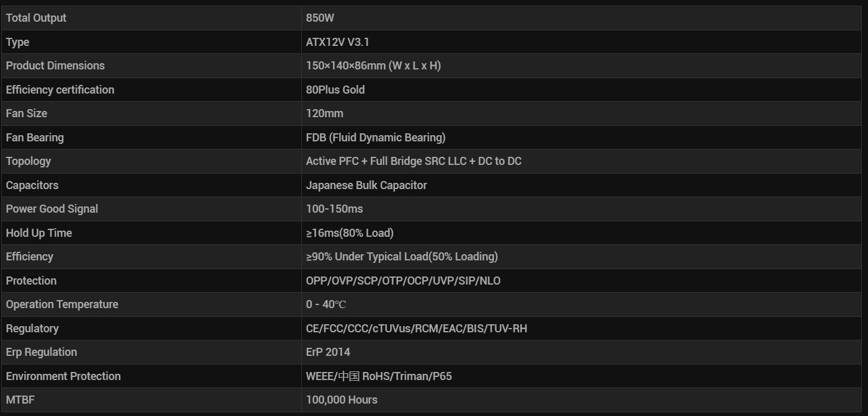Click the Active PFC topology description

point(414,161)
